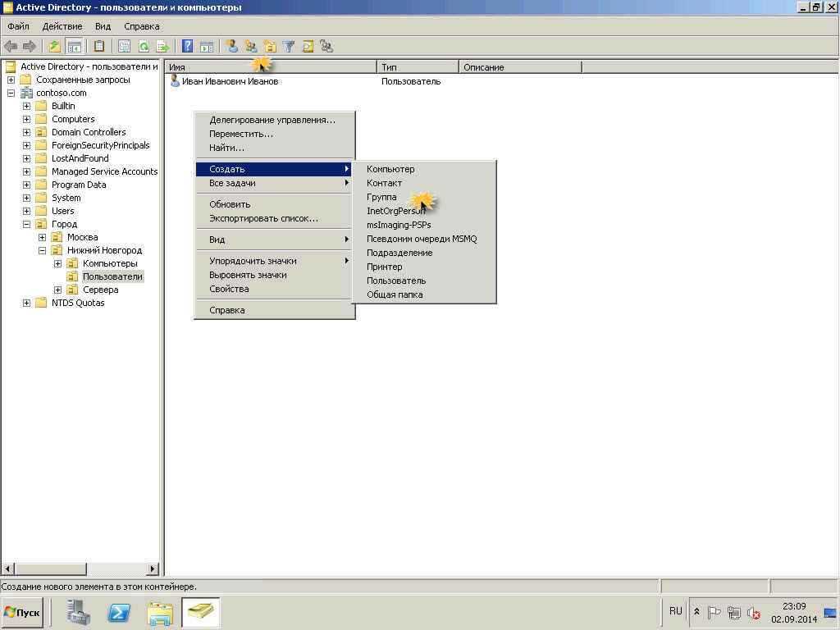Click the Create new group toolbar icon

tap(251, 47)
